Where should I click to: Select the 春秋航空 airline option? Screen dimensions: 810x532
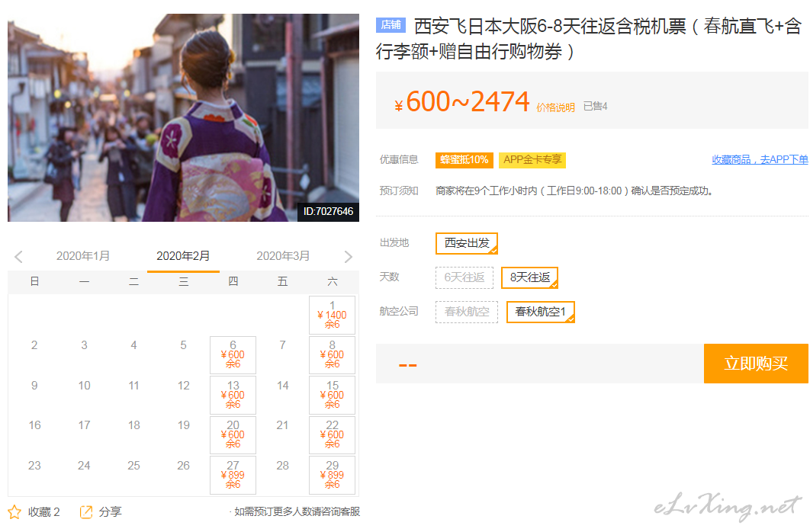pos(467,312)
